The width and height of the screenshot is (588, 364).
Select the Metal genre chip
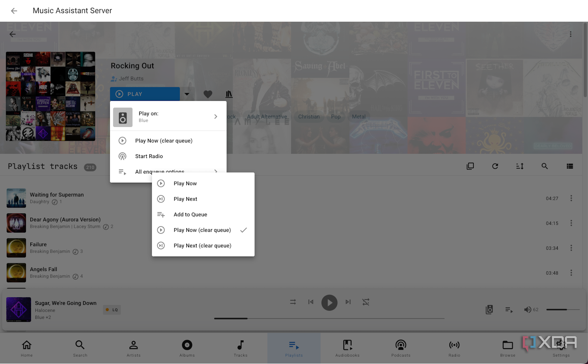coord(359,117)
